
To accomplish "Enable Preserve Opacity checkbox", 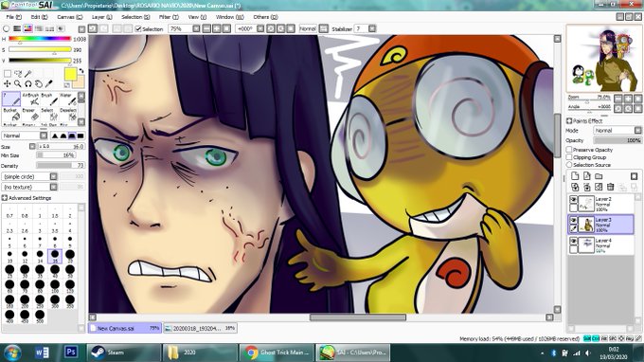I will coord(569,150).
